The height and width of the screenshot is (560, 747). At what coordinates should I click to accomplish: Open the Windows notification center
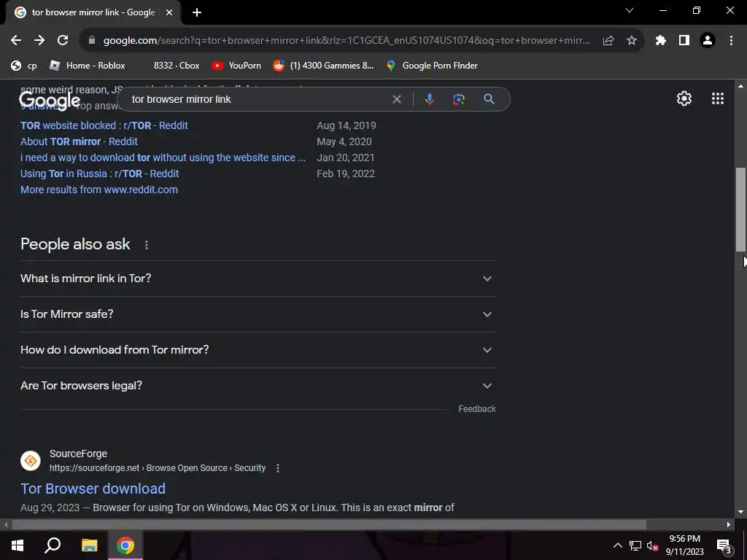(724, 545)
